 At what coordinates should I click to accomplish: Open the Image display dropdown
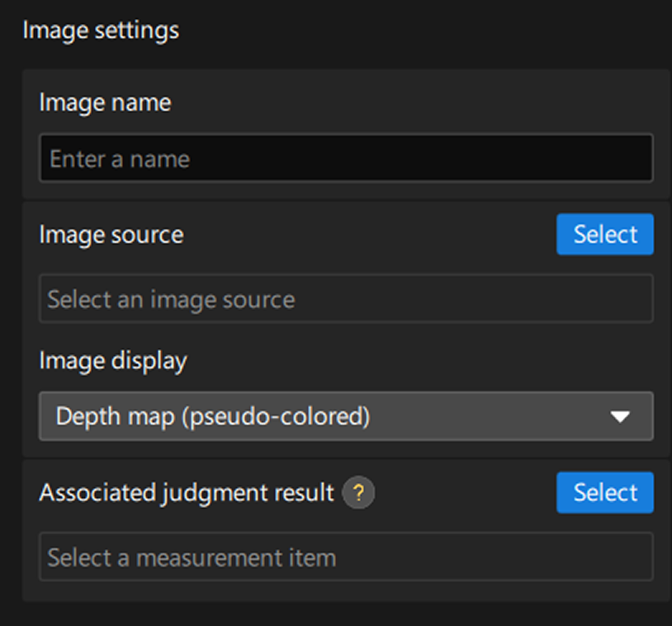346,416
